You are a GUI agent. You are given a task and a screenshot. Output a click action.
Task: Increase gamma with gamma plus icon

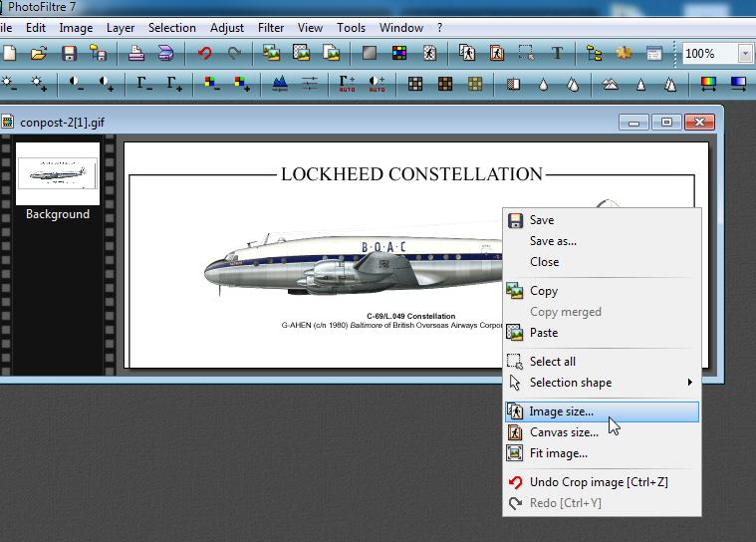coord(174,84)
